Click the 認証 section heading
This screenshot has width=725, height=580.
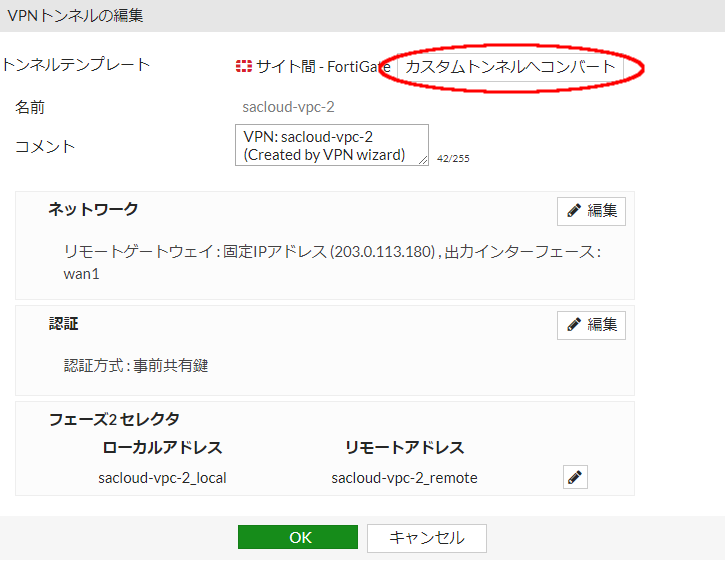[63, 324]
